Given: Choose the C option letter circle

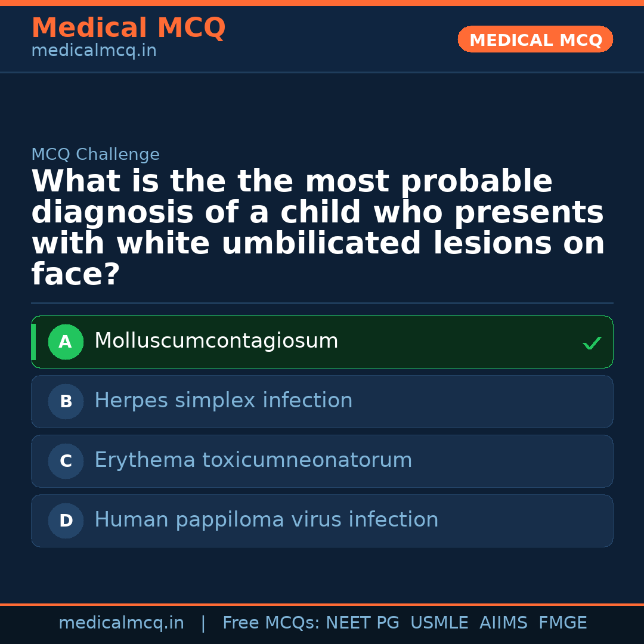Looking at the screenshot, I should coord(66,462).
